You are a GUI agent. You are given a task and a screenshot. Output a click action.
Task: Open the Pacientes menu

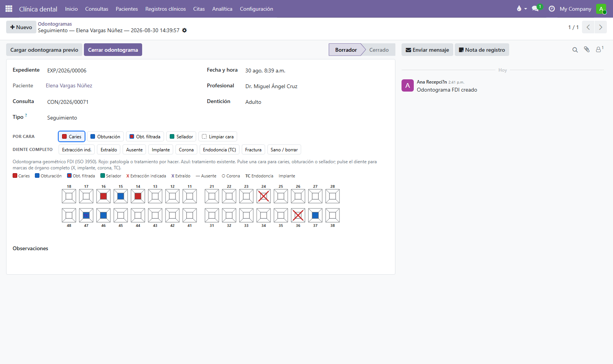(x=127, y=9)
